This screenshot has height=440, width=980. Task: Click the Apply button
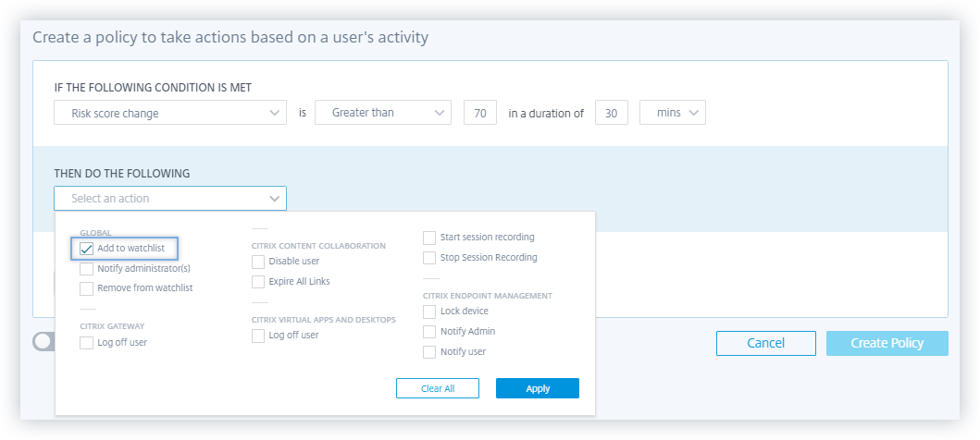point(538,388)
